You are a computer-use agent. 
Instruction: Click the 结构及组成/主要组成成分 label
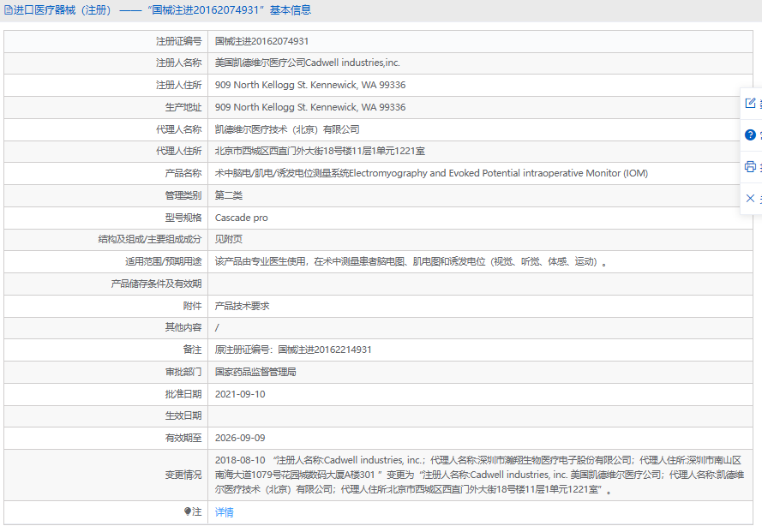coord(150,239)
